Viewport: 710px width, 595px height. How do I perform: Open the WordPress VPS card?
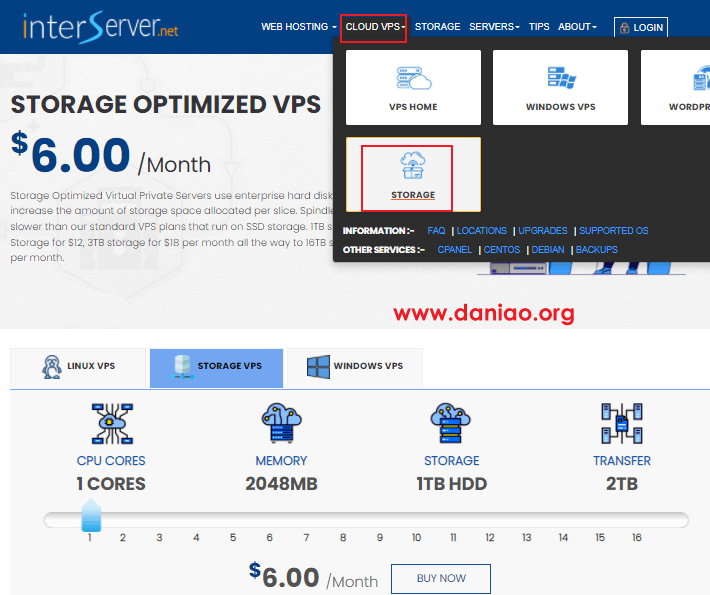(x=675, y=87)
